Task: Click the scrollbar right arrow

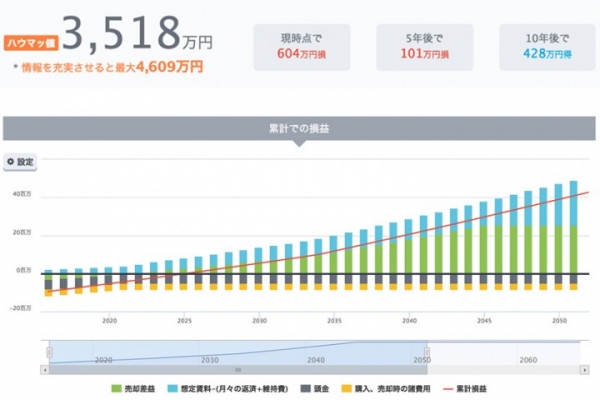Action: point(583,370)
